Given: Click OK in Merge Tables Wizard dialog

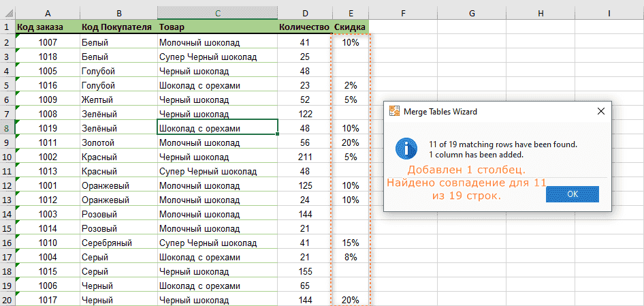Looking at the screenshot, I should (x=572, y=194).
